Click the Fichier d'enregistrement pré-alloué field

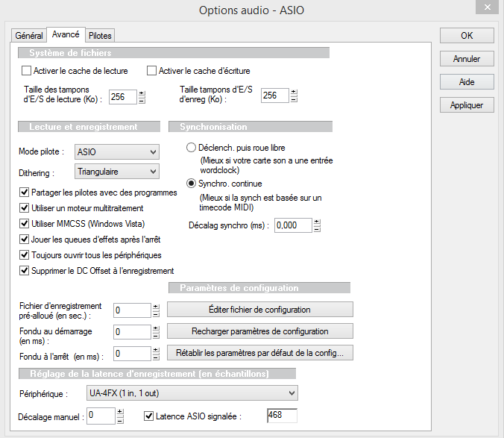pyautogui.click(x=132, y=310)
